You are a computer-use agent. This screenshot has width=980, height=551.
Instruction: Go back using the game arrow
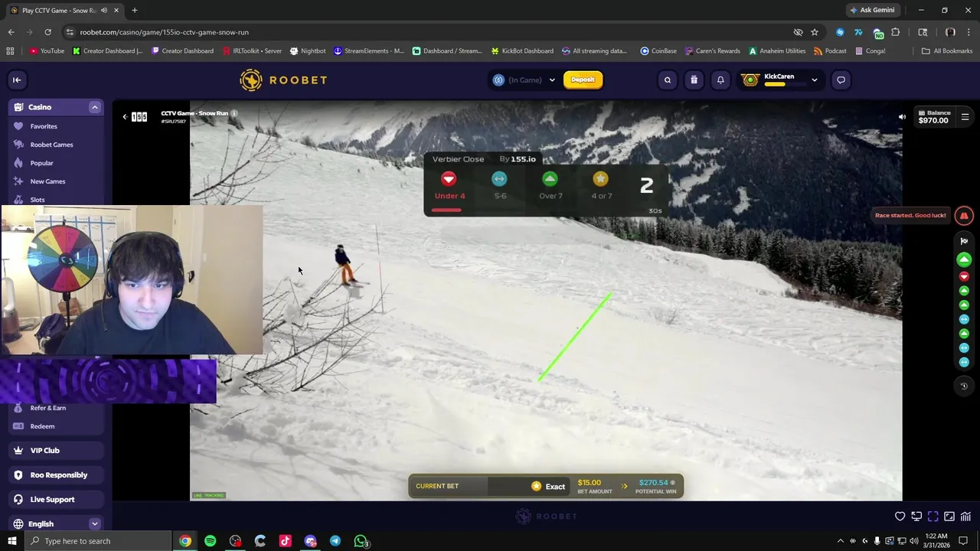click(x=125, y=116)
